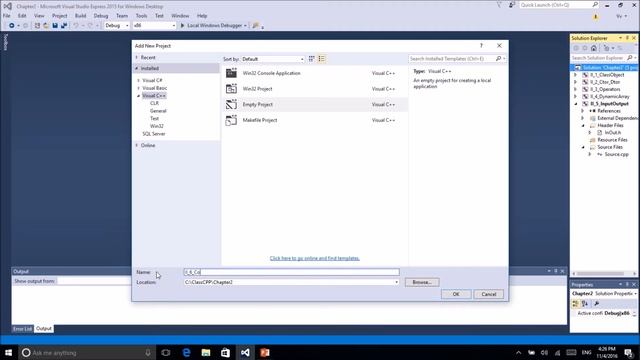Click the search magnifier in template search

pyautogui.click(x=498, y=59)
